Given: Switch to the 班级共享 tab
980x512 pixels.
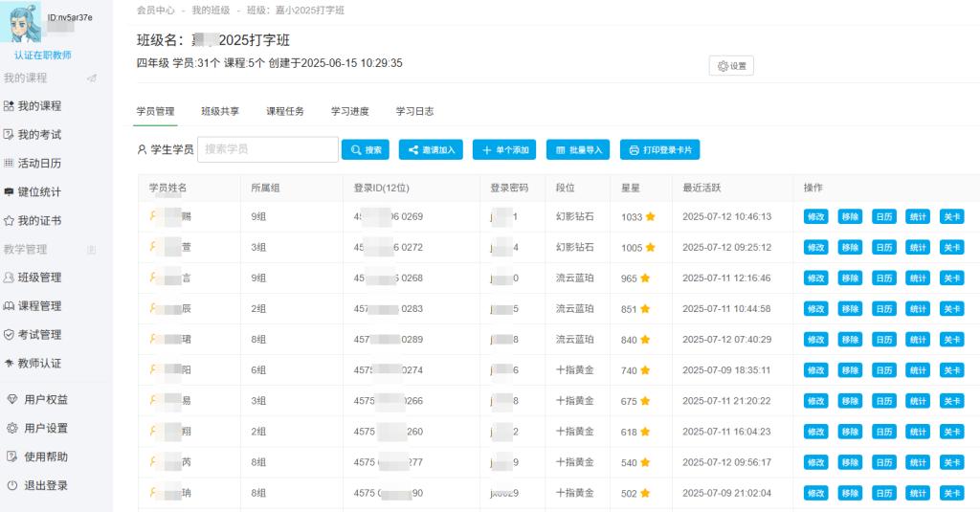Looking at the screenshot, I should (x=220, y=112).
